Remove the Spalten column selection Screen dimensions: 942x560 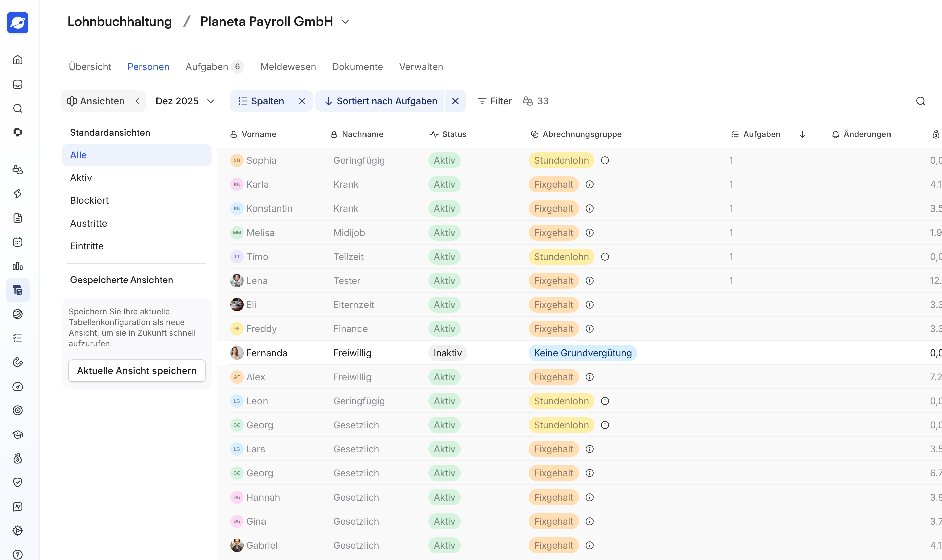(302, 101)
